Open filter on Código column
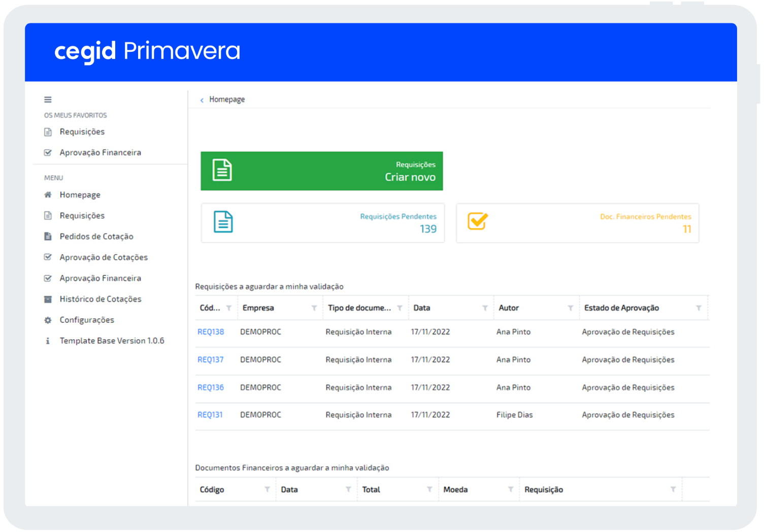Screen dimensions: 764x532 267,489
